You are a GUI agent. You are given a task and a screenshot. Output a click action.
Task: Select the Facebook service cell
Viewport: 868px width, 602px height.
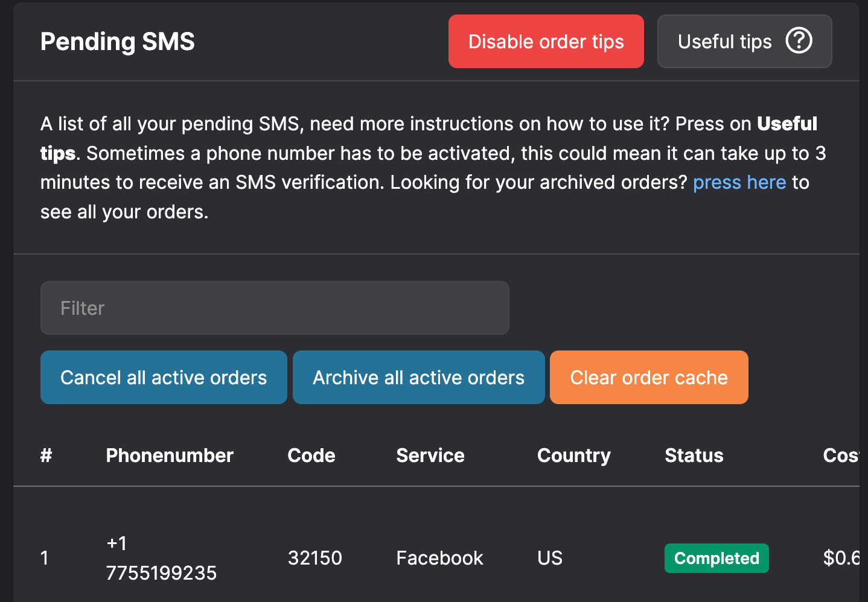pos(439,558)
